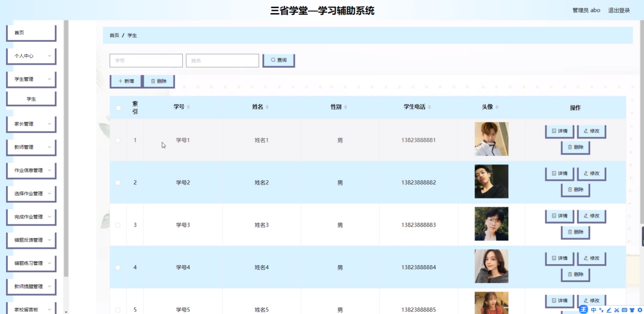Delete row 学号1 using 删除

[575, 147]
